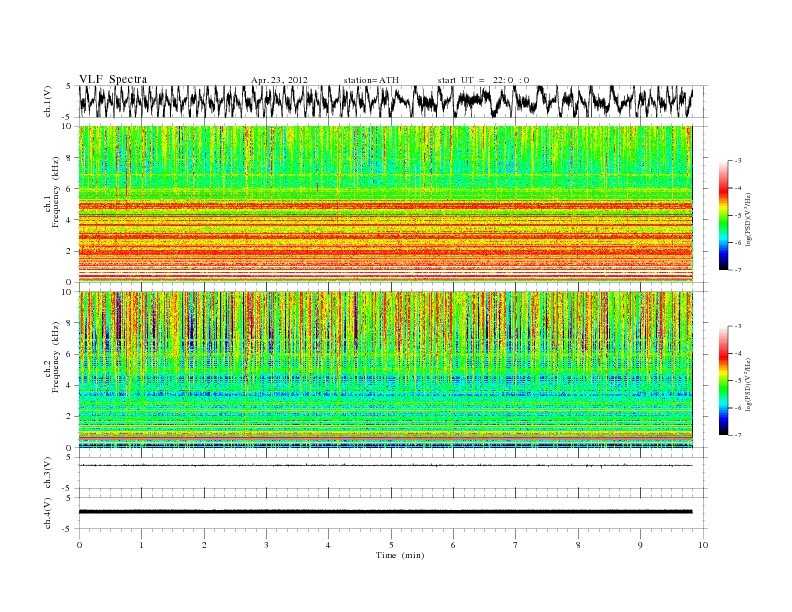
Task: Click the time axis tick label "5"
Action: coord(391,545)
